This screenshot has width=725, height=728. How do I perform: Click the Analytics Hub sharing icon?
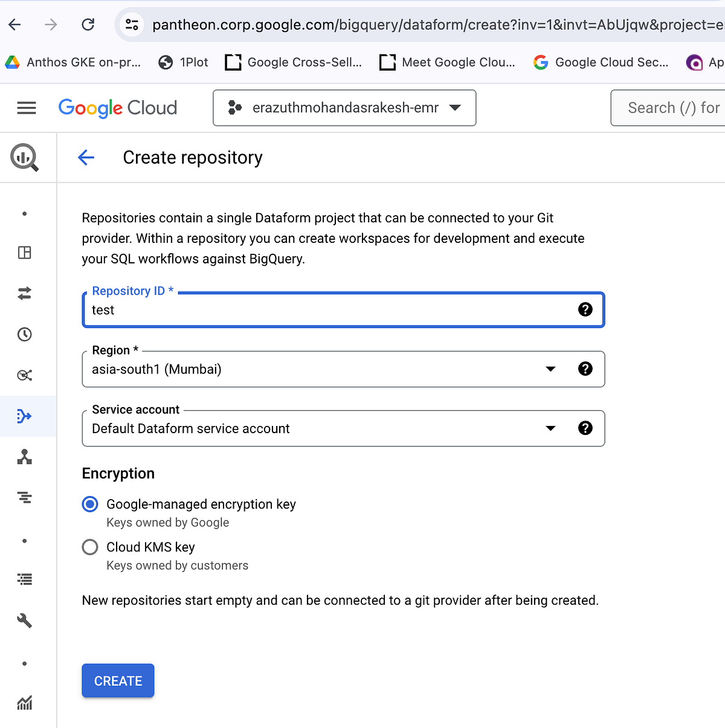[24, 375]
